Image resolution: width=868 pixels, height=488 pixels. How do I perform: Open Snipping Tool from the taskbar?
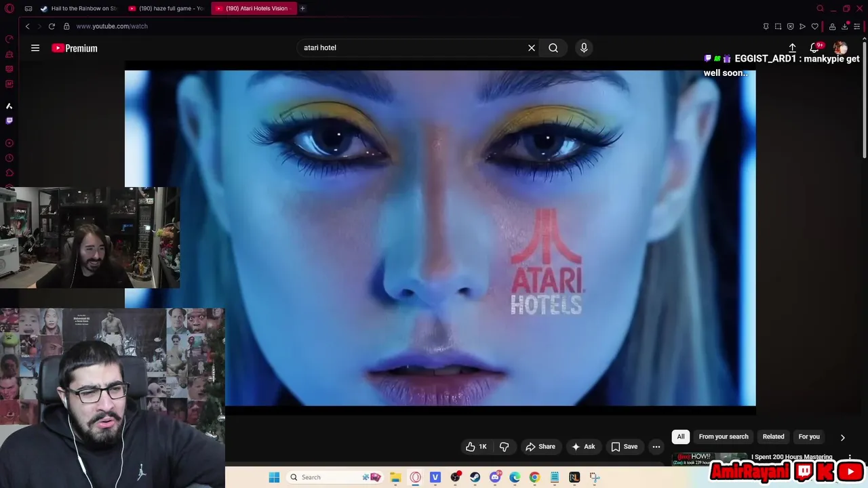[594, 477]
